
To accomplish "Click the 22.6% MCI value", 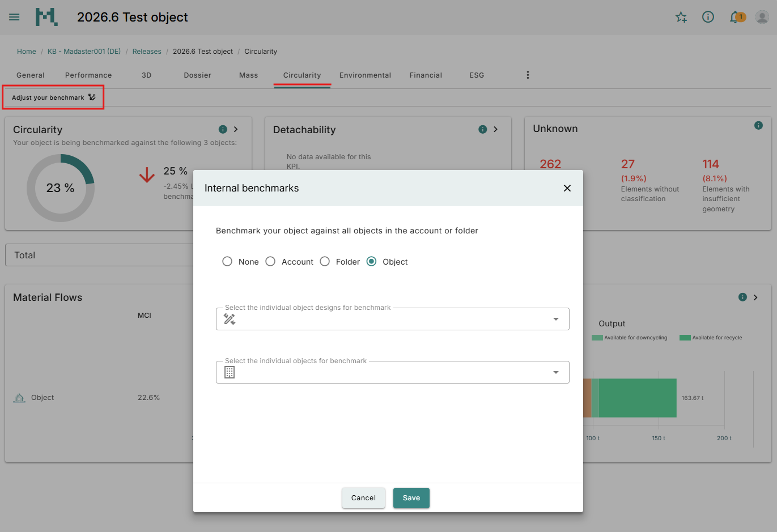I will tap(148, 398).
